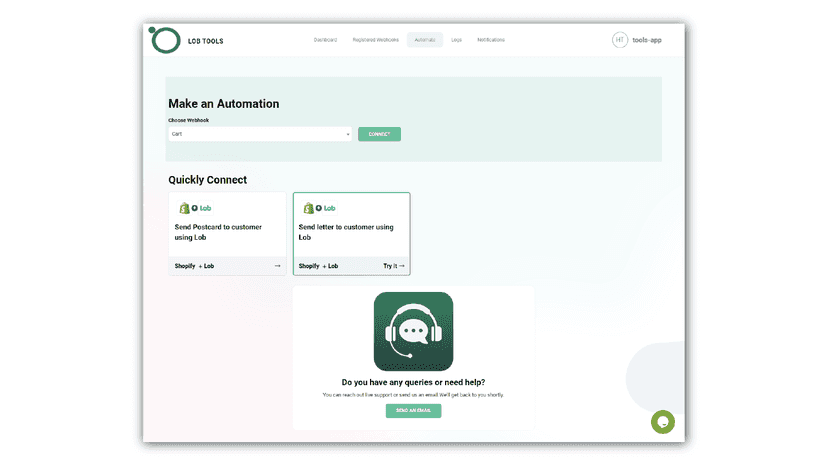Click the headset support image
828x466 pixels.
(413, 331)
